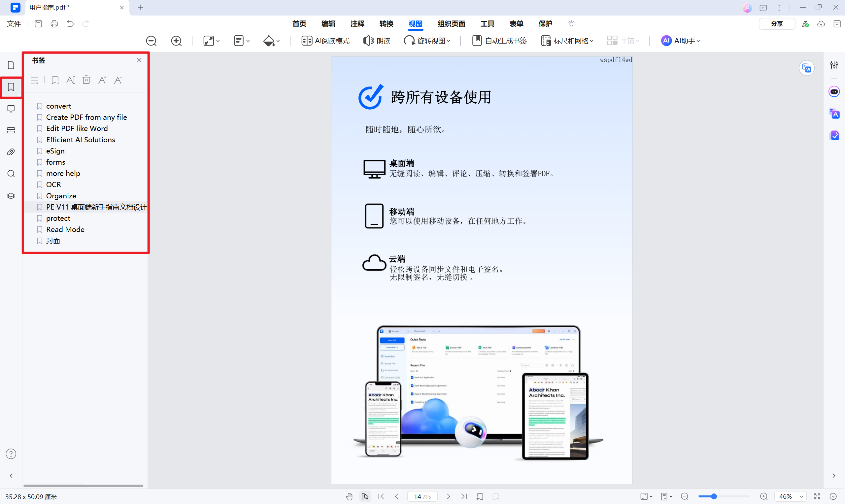Viewport: 845px width, 504px height.
Task: Open the search panel in the sidebar
Action: click(x=11, y=174)
